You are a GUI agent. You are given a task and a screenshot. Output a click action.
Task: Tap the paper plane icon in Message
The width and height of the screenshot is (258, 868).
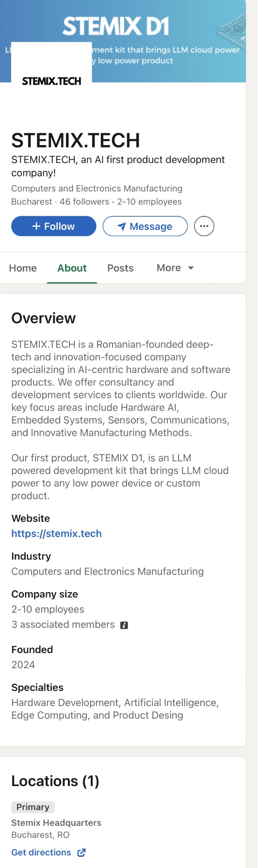coord(122,226)
